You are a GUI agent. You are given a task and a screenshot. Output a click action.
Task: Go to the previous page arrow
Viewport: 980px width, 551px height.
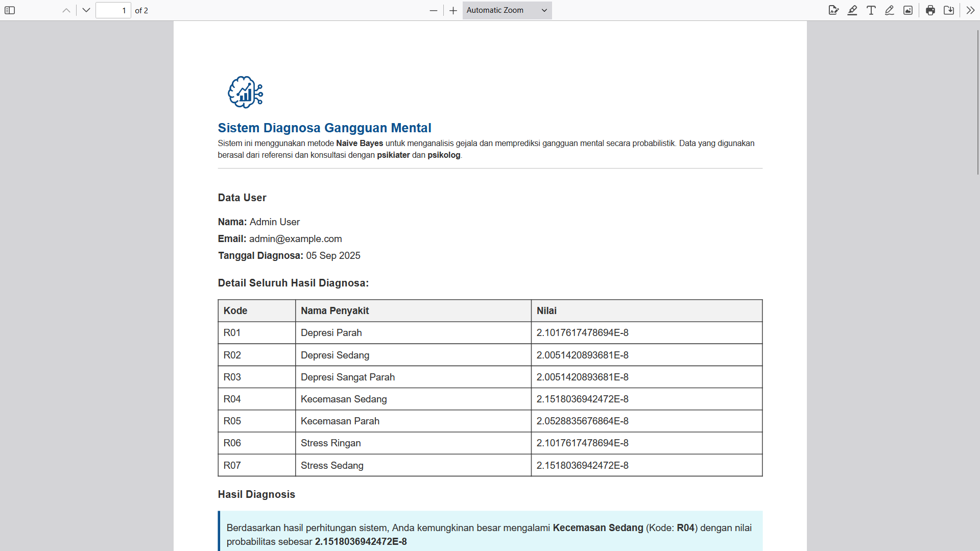point(66,10)
